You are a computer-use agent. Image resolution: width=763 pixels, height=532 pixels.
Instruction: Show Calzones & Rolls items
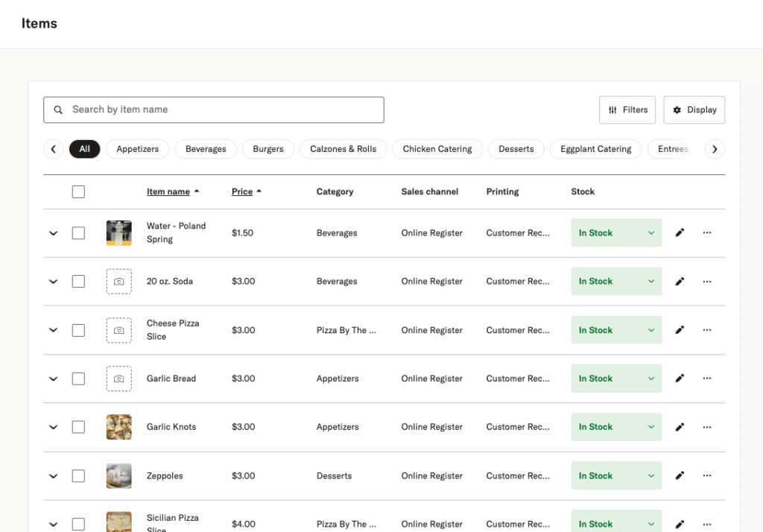click(343, 149)
